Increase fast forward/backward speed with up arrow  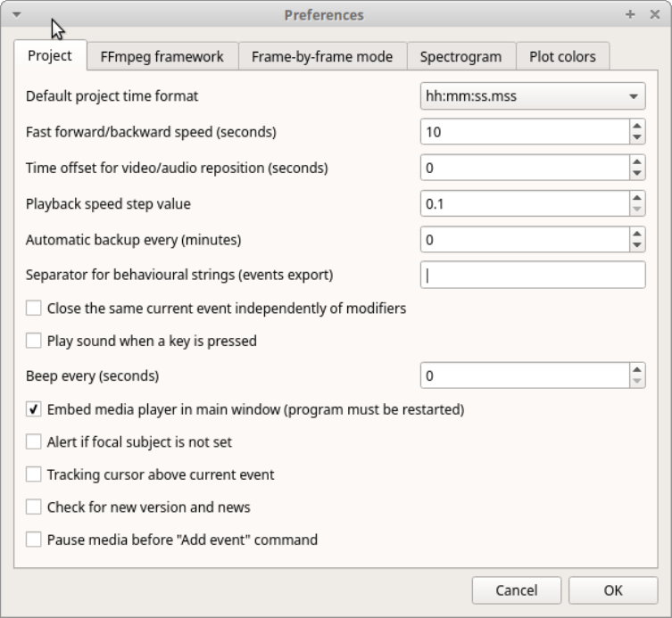(x=636, y=127)
